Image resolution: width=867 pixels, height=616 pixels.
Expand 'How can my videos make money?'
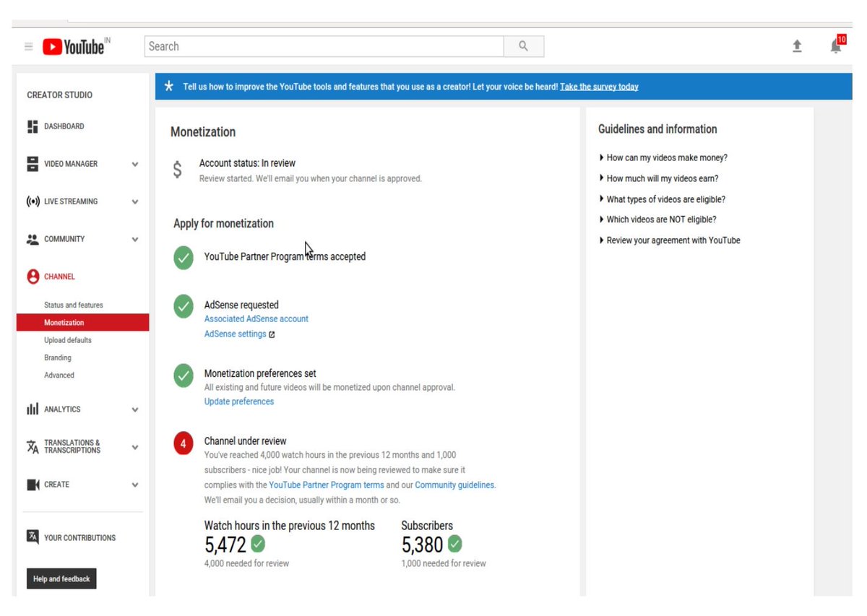point(663,157)
